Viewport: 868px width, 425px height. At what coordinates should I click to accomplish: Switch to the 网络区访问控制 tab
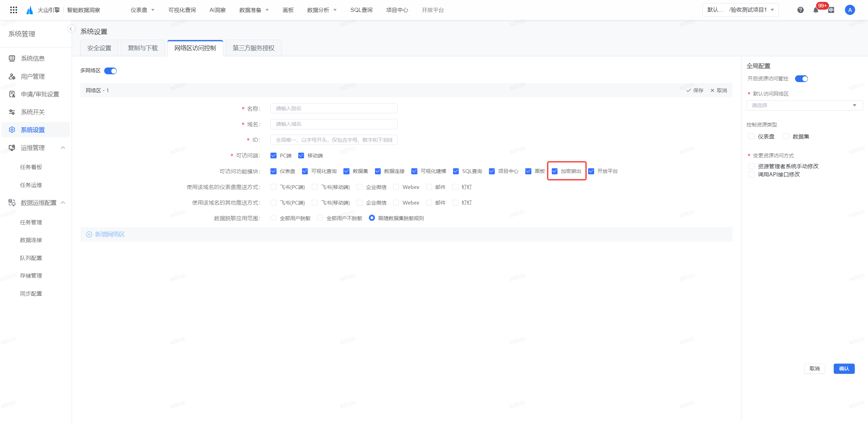pyautogui.click(x=195, y=48)
